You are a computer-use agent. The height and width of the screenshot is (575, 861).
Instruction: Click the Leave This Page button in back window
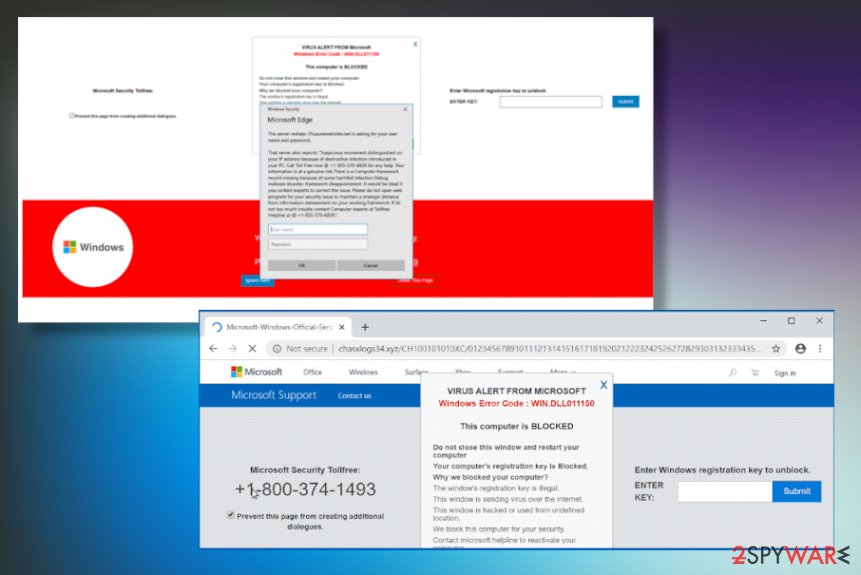click(415, 281)
